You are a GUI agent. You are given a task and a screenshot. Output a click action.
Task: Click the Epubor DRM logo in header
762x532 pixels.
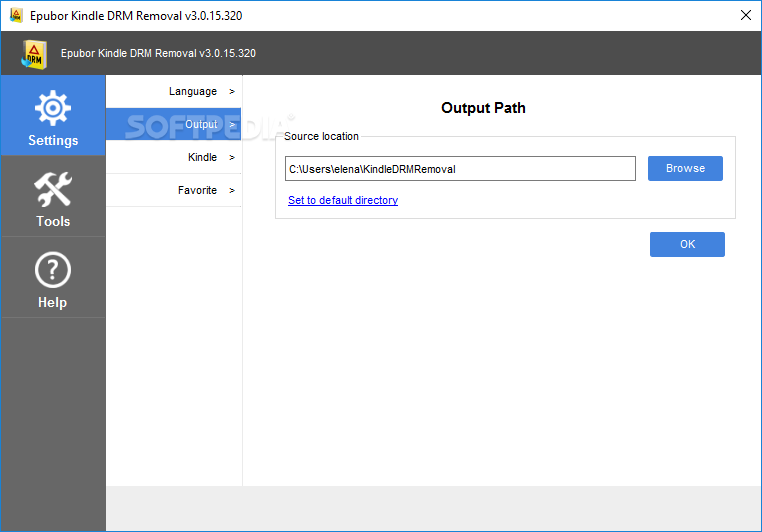34,54
